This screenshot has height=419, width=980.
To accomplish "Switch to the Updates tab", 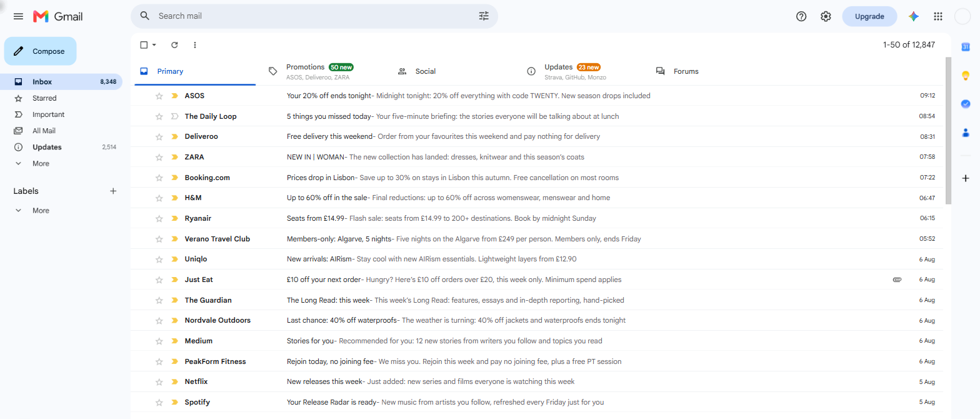I will coord(583,71).
